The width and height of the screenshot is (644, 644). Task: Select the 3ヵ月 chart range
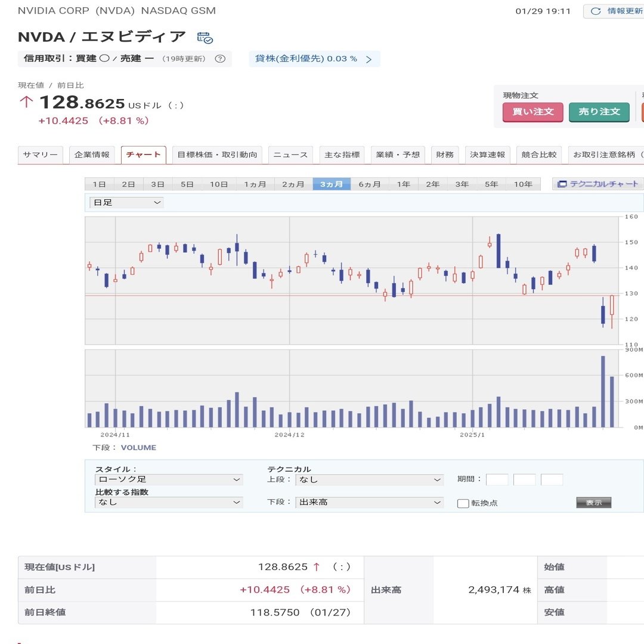[332, 184]
